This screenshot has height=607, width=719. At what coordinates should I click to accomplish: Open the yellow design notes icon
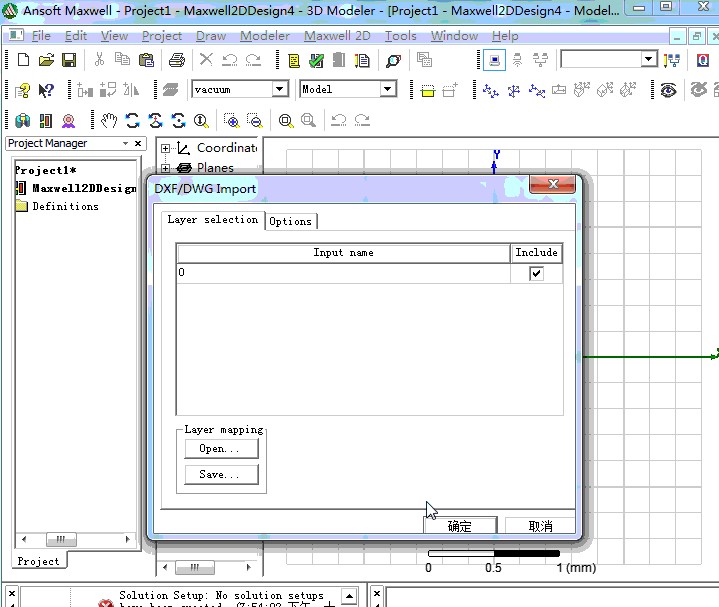click(x=293, y=60)
